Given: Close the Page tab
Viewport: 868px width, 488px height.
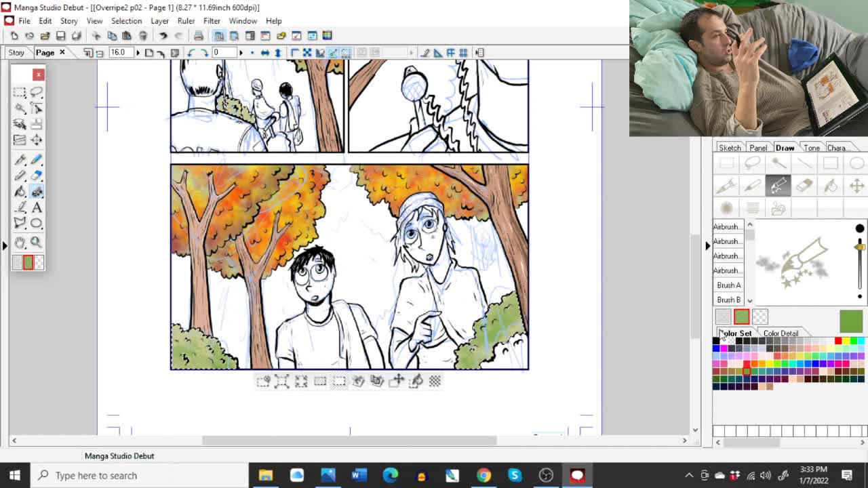Looking at the screenshot, I should [62, 52].
